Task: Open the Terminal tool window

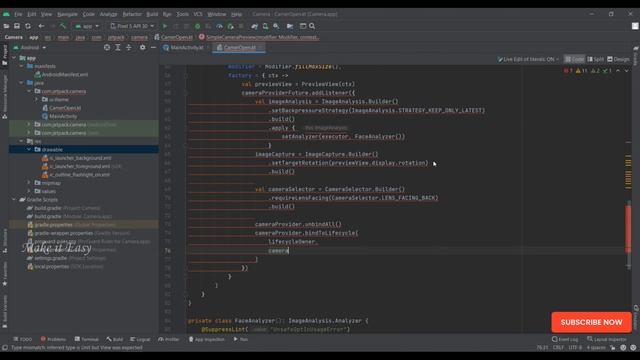Action: click(x=87, y=339)
